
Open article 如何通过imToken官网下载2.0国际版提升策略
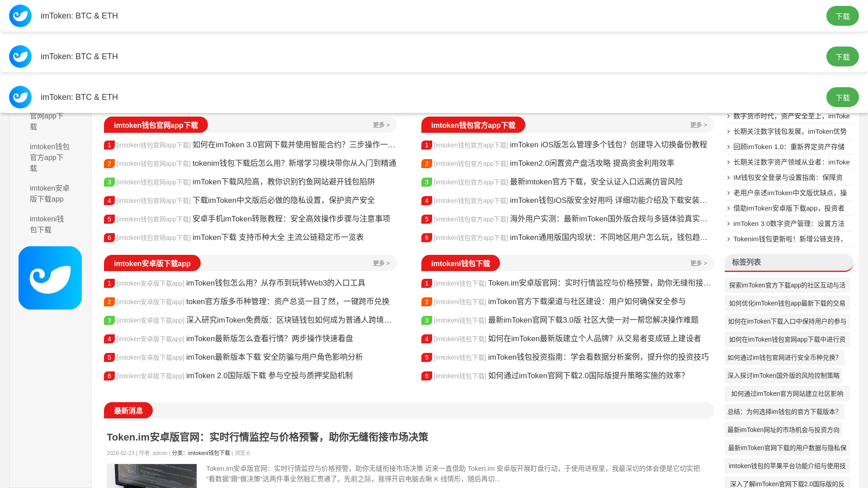tap(587, 375)
